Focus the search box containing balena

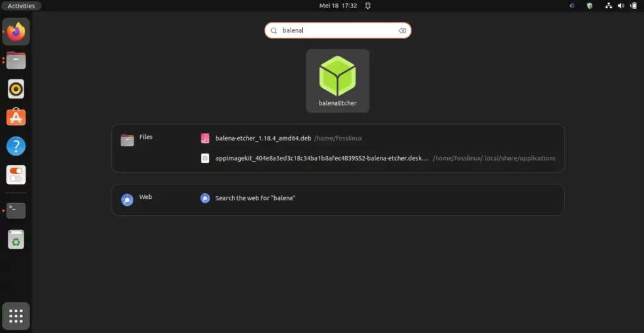(338, 30)
